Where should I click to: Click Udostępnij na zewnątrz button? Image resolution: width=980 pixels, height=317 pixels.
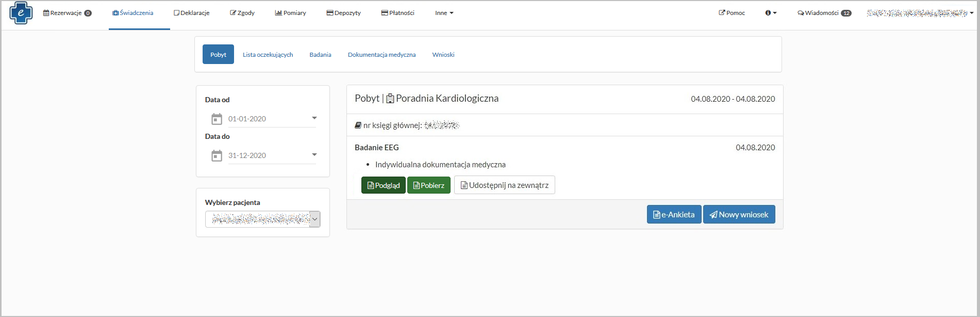pyautogui.click(x=504, y=185)
